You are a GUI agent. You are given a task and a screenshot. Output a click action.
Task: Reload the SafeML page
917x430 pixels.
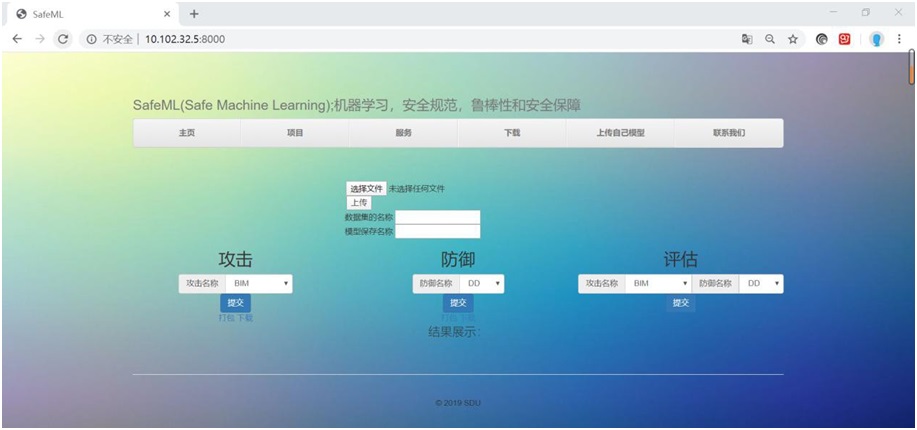(63, 39)
